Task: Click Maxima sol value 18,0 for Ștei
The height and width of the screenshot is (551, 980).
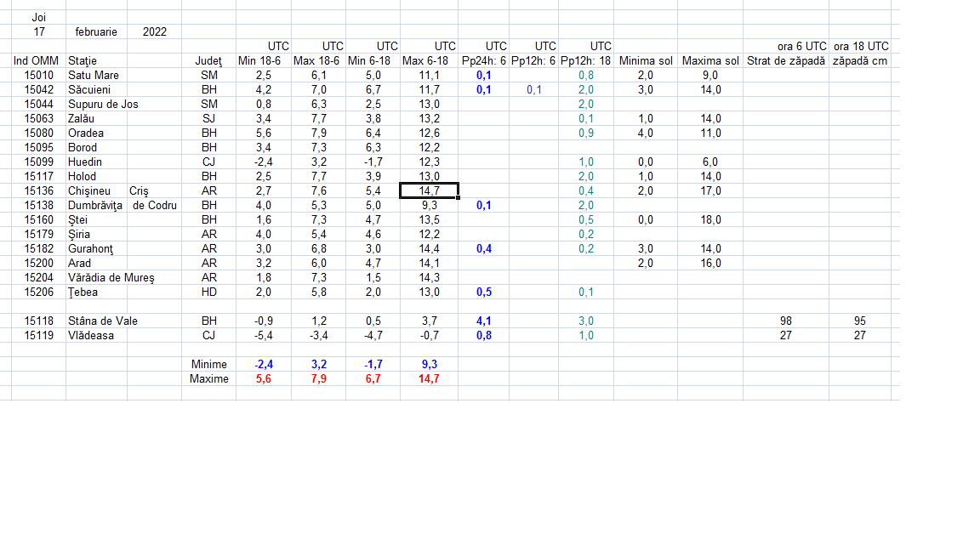Action: point(710,219)
